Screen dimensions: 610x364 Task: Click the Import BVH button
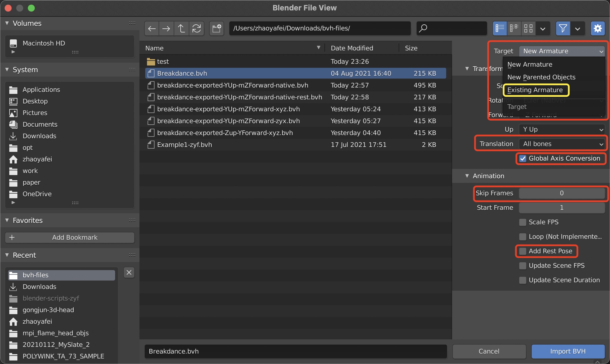pos(568,351)
